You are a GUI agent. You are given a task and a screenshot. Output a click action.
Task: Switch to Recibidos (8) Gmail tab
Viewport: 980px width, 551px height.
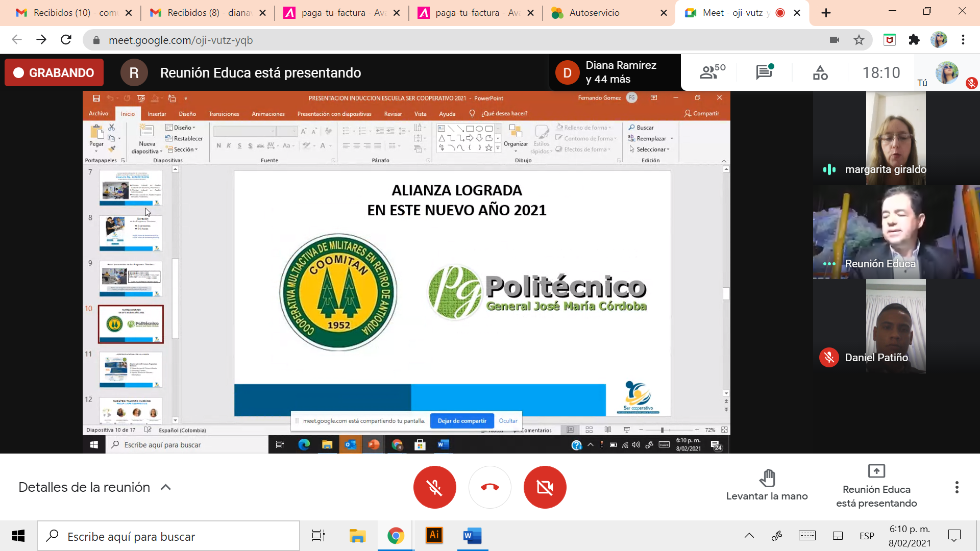tap(209, 13)
